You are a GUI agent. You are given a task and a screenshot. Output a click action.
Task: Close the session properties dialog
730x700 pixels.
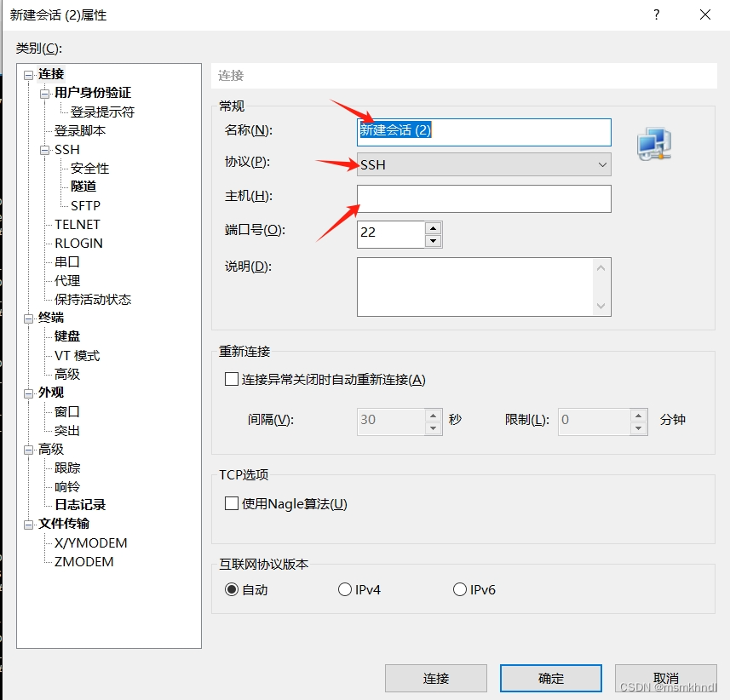(x=704, y=14)
